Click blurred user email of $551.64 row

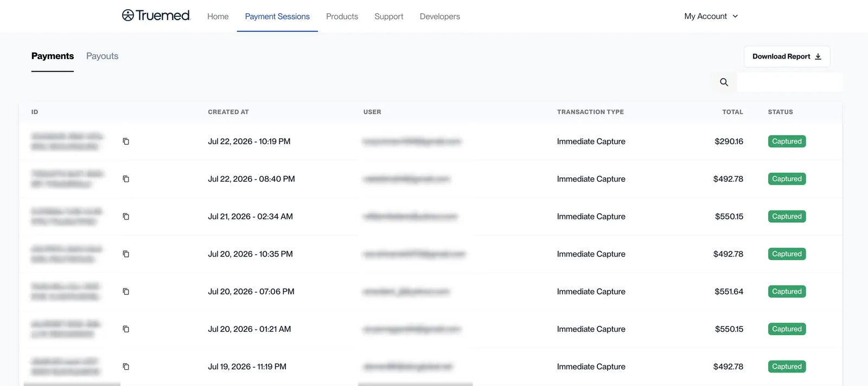point(406,292)
